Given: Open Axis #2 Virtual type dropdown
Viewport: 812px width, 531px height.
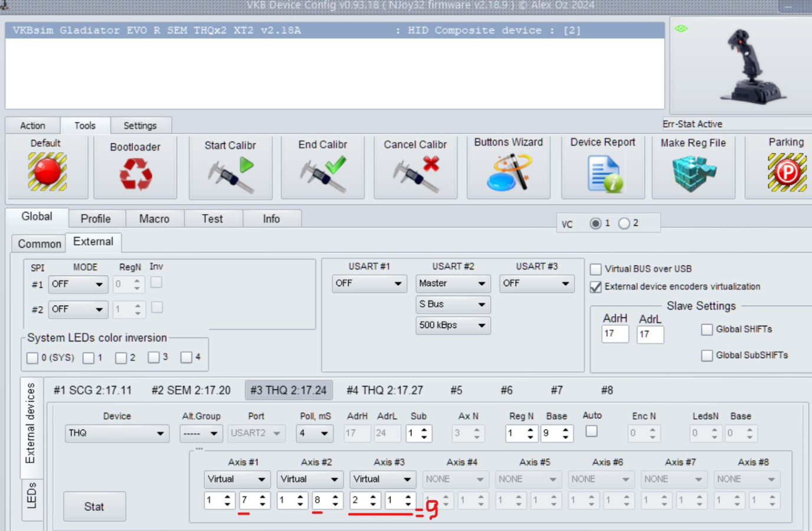Looking at the screenshot, I should click(x=310, y=479).
